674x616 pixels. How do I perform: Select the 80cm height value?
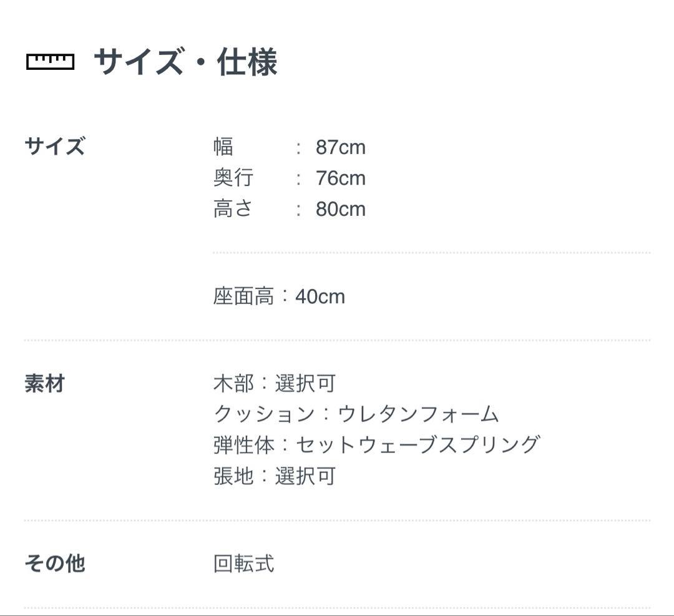(340, 208)
